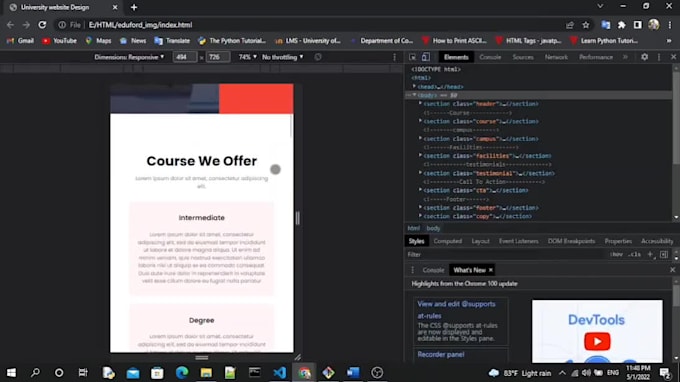This screenshot has width=680, height=382.
Task: Expand section class footer node
Action: tap(420, 207)
